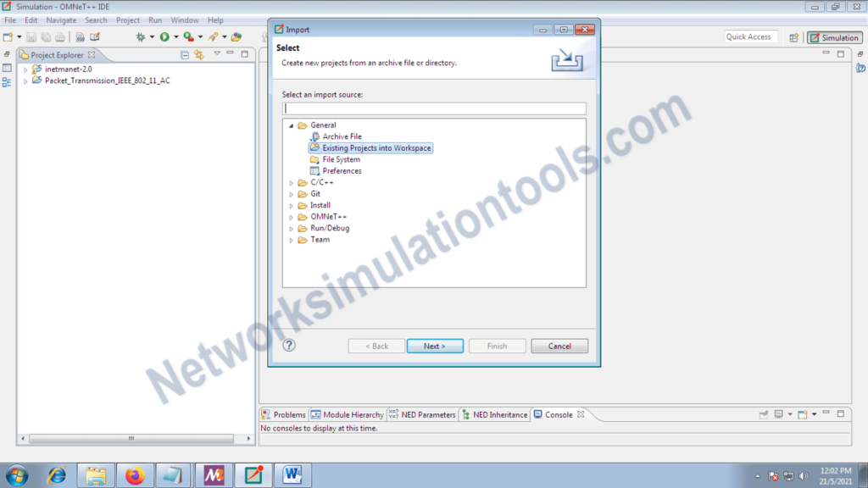Expand the OMNeT++ import category
The width and height of the screenshot is (868, 488).
(x=292, y=216)
